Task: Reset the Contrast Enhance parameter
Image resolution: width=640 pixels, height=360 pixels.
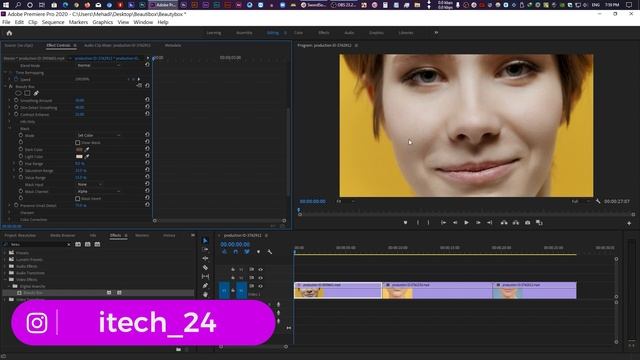Action: pyautogui.click(x=147, y=114)
